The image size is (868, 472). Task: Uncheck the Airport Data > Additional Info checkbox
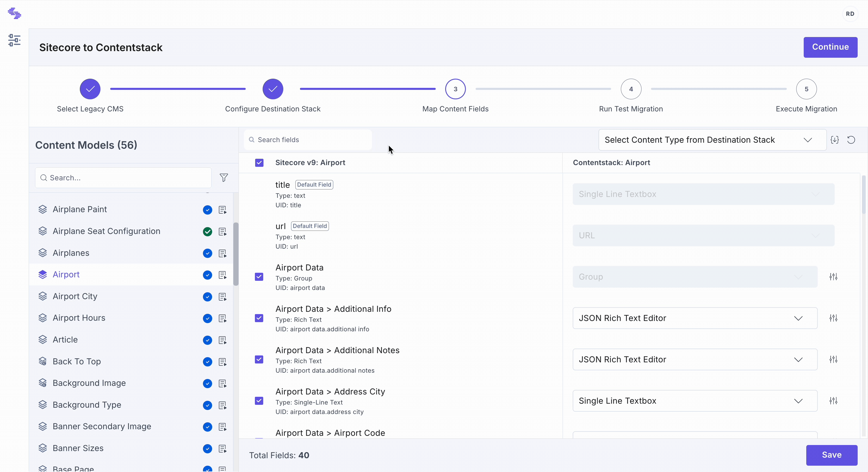tap(259, 318)
